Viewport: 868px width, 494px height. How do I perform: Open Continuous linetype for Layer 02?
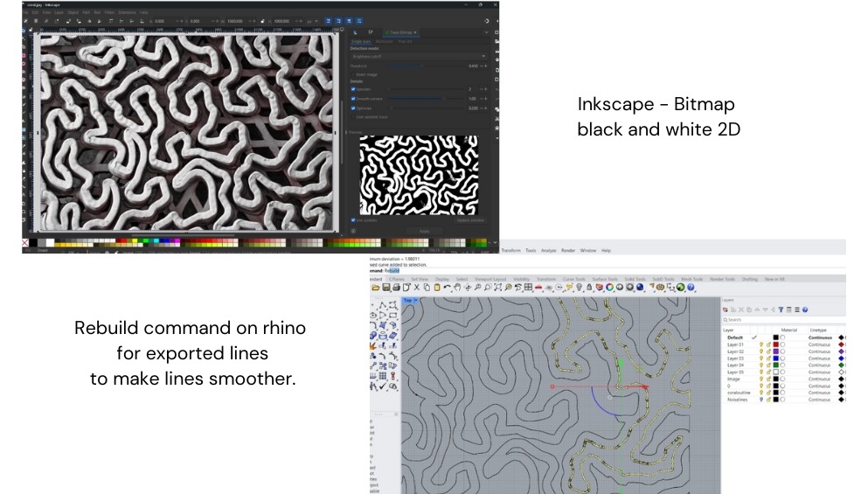820,351
